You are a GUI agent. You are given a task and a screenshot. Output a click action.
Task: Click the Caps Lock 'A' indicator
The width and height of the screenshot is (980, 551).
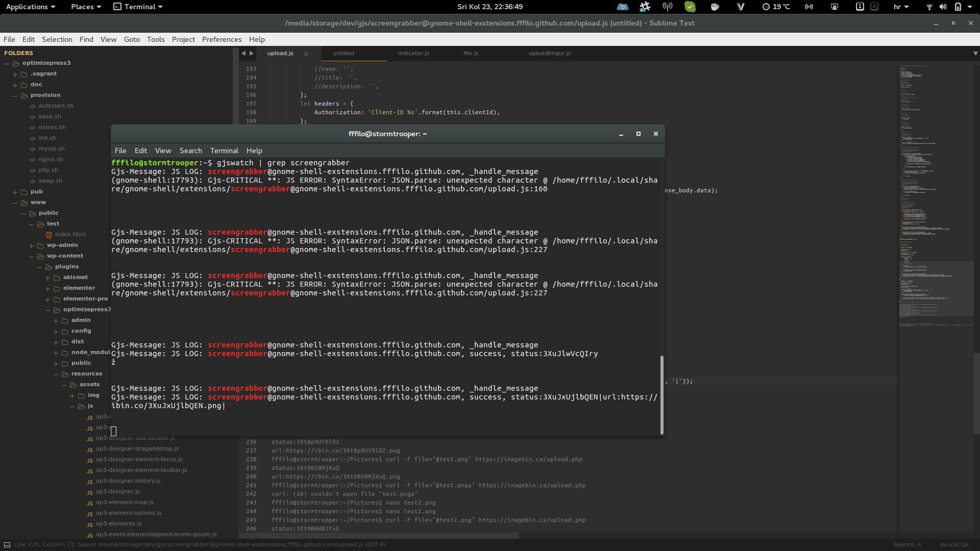point(874,7)
